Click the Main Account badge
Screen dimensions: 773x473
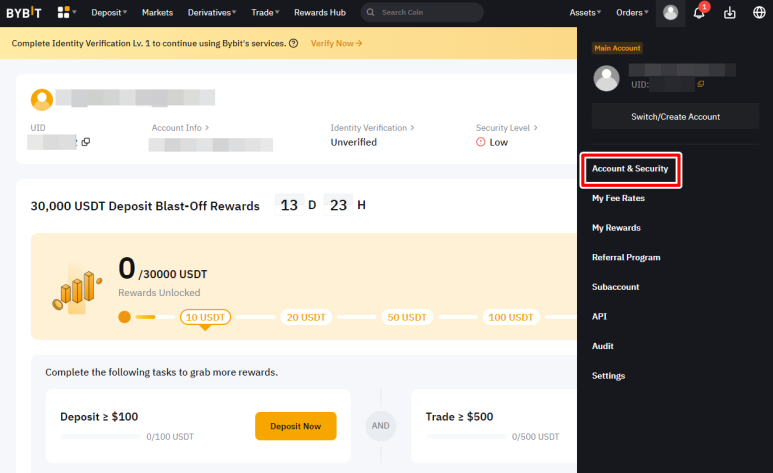click(x=617, y=48)
